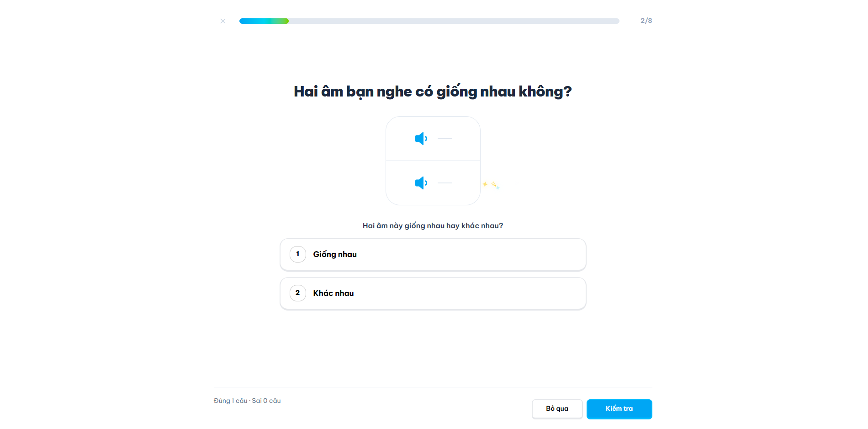The image size is (868, 429).
Task: Play the second audio speaker icon
Action: point(421,183)
